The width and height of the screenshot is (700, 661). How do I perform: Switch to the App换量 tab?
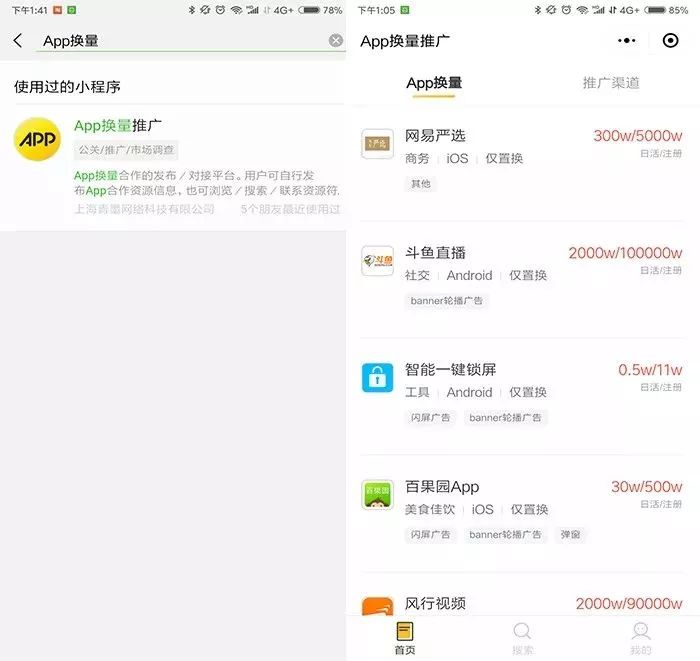[434, 83]
